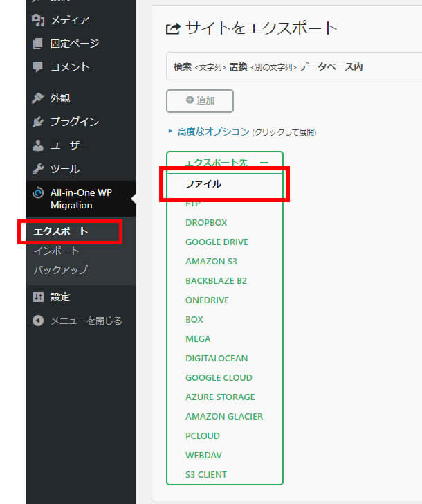Click the minus icon on エクスポート先
This screenshot has height=504, width=422.
[264, 163]
